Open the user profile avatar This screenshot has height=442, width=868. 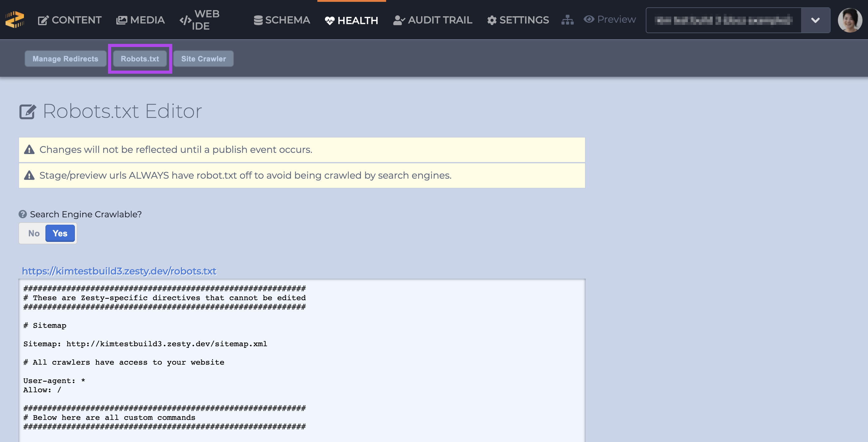850,20
